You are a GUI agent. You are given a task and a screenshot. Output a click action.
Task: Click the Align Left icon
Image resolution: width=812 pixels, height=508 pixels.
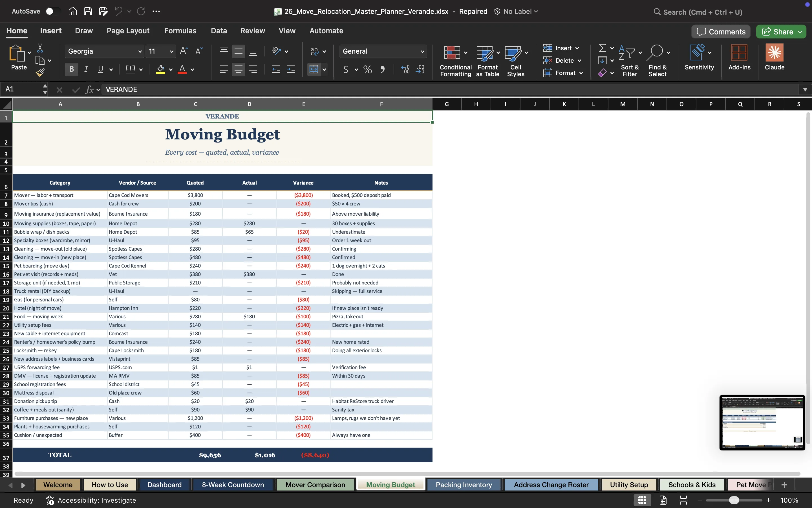point(224,69)
